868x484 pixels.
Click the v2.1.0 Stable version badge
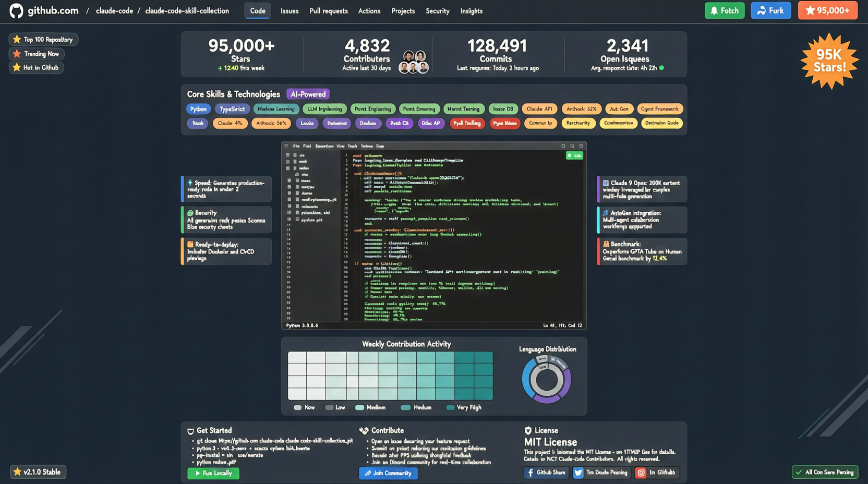[x=38, y=472]
